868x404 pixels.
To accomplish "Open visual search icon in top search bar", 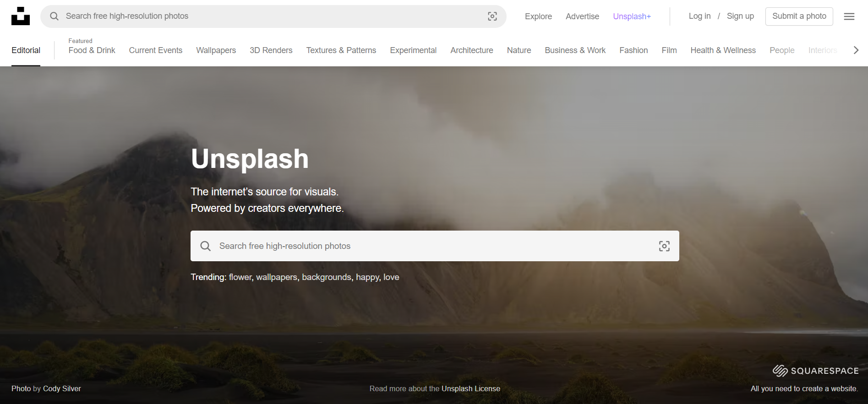I will [492, 16].
